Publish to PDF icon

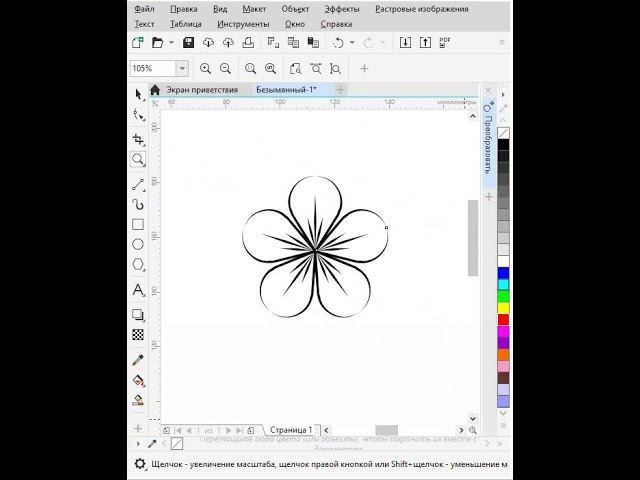[445, 42]
